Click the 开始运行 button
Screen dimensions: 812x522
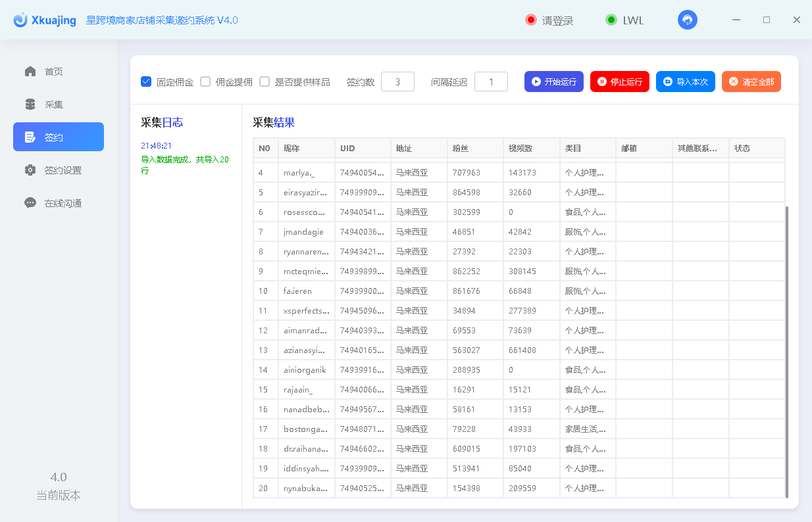click(x=554, y=82)
